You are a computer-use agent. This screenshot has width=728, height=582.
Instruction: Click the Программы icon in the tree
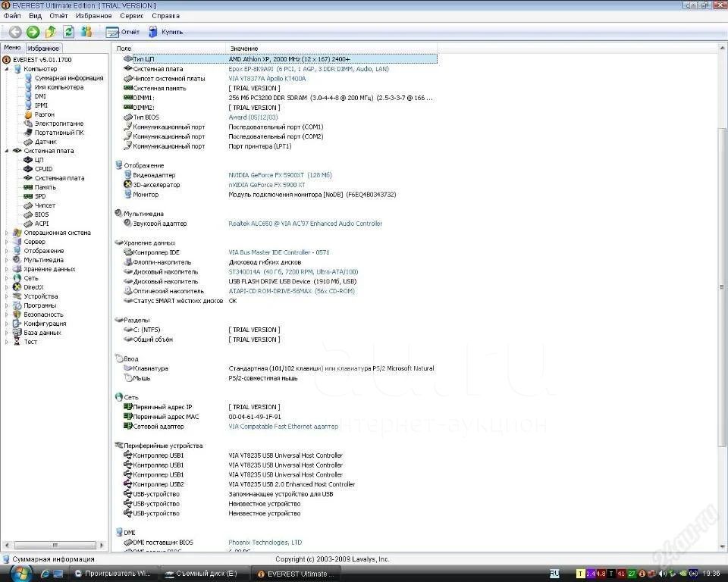click(x=17, y=305)
